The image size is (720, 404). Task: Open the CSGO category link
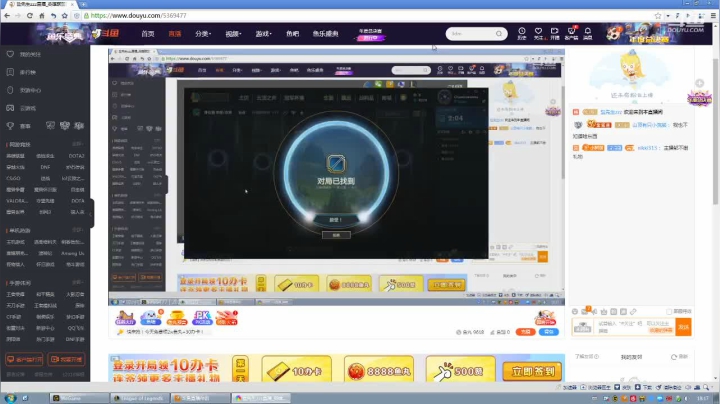coord(13,178)
